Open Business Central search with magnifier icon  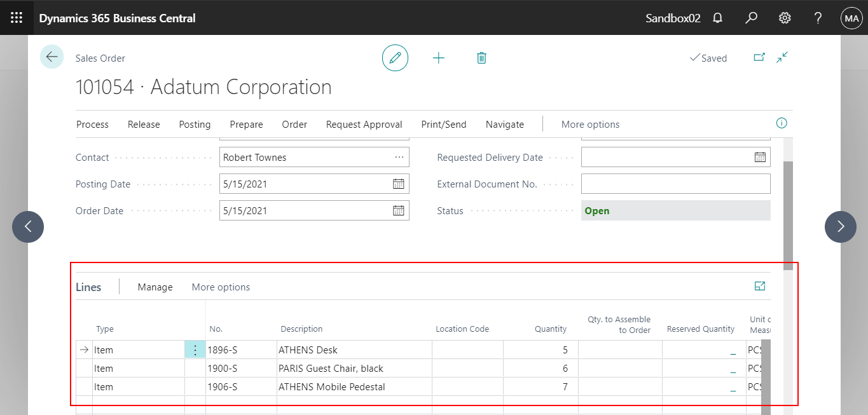coord(751,18)
